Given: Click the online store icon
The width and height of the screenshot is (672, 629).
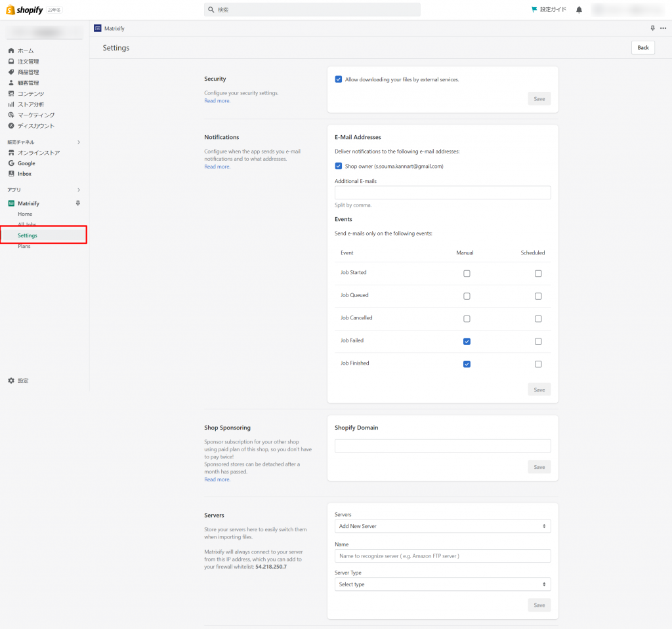Looking at the screenshot, I should coord(11,153).
